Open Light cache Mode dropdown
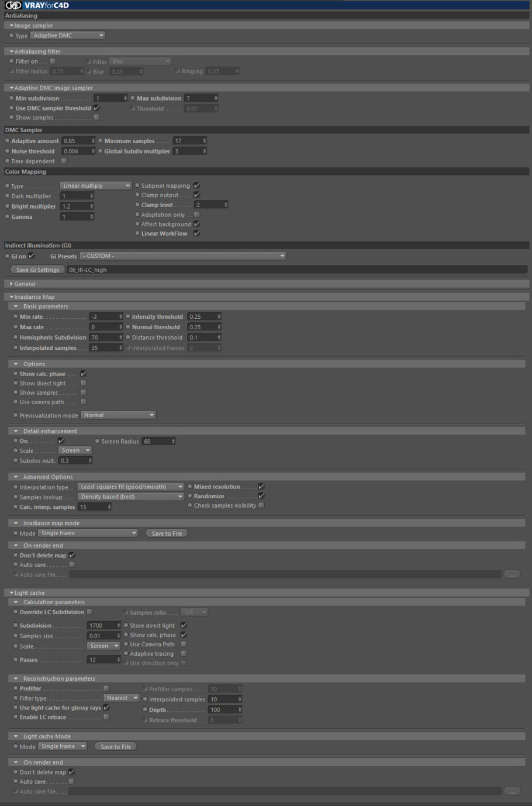 point(63,747)
